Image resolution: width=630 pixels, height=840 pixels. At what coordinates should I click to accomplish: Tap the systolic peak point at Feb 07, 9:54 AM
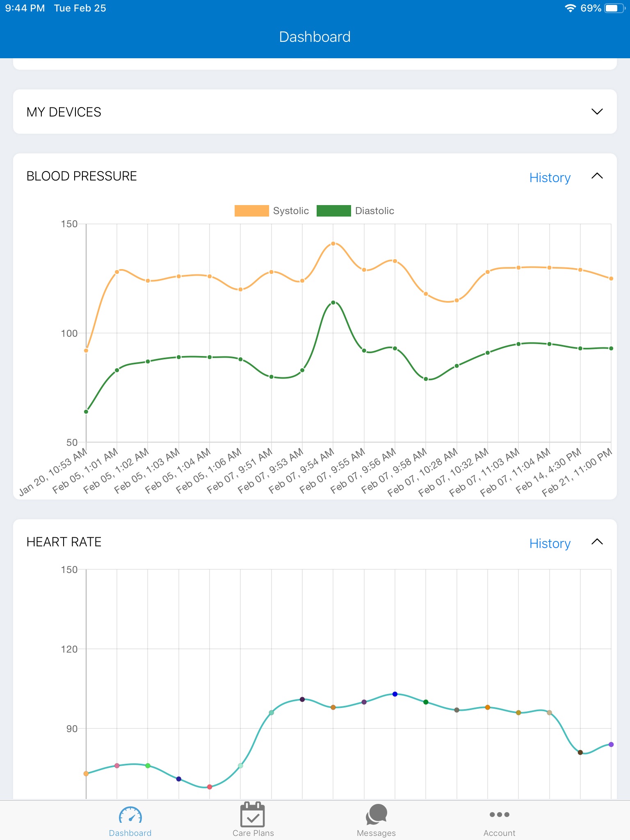pyautogui.click(x=333, y=244)
